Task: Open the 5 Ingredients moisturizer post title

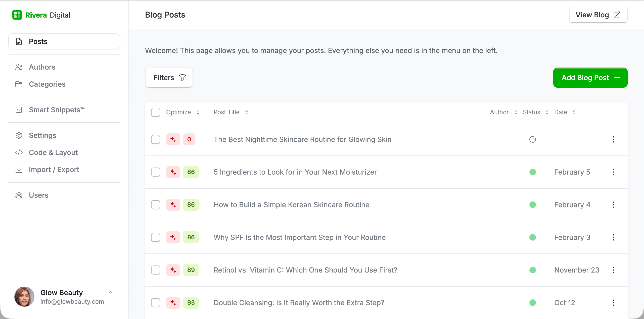Action: click(x=295, y=172)
